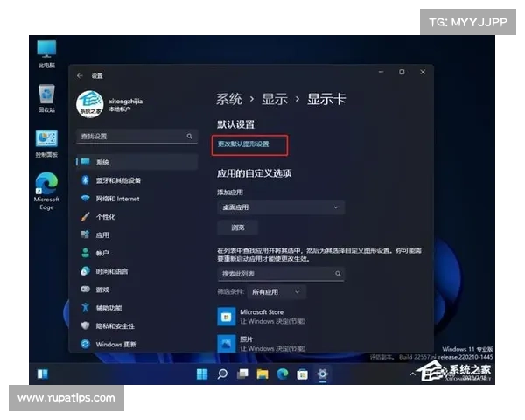Click the 浏览 browse button
The width and height of the screenshot is (525, 420).
237,227
